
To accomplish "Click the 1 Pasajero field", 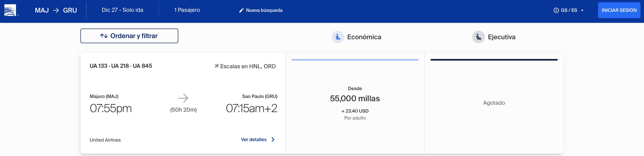I will pyautogui.click(x=187, y=10).
